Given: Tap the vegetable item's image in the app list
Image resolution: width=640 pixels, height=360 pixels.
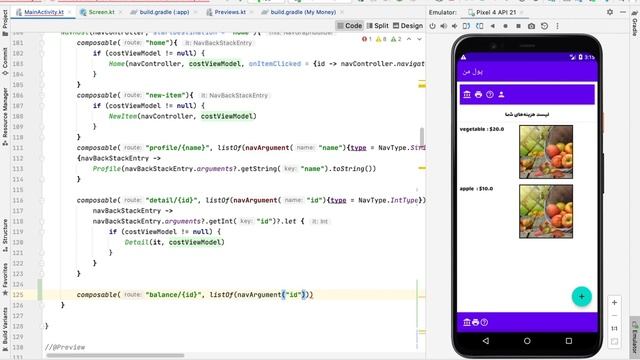Looking at the screenshot, I should click(546, 152).
